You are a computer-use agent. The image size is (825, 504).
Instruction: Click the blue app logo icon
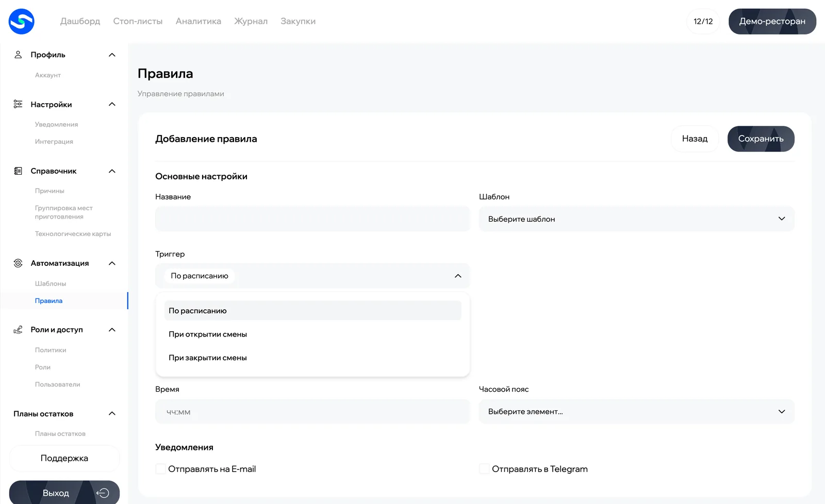pos(22,22)
